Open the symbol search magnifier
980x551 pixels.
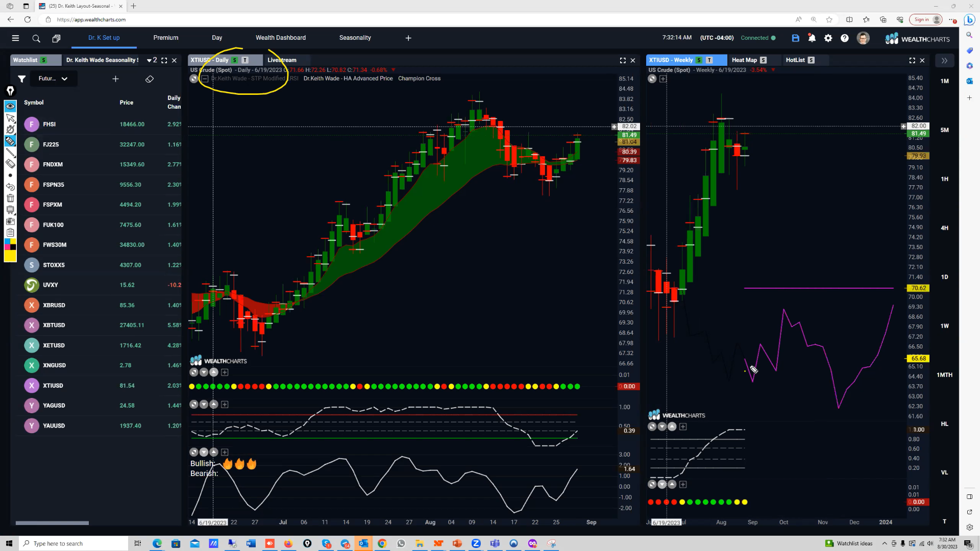click(x=36, y=38)
